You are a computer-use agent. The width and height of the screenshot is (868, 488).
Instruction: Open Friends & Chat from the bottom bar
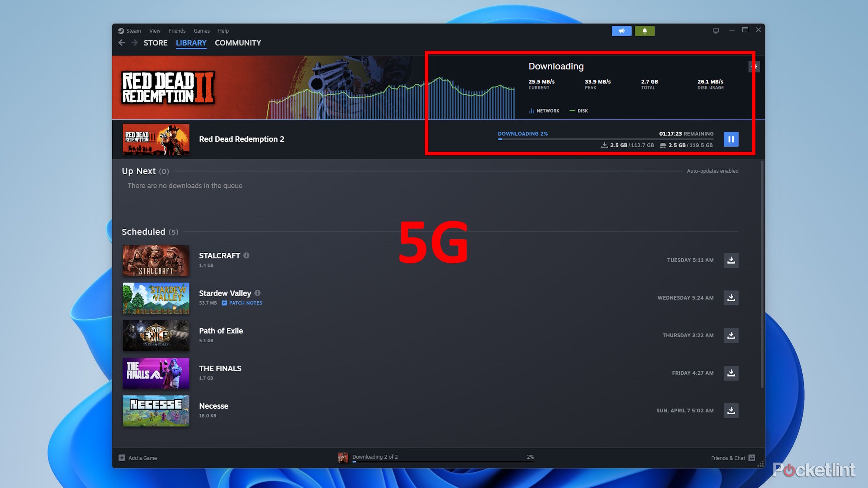[728, 458]
